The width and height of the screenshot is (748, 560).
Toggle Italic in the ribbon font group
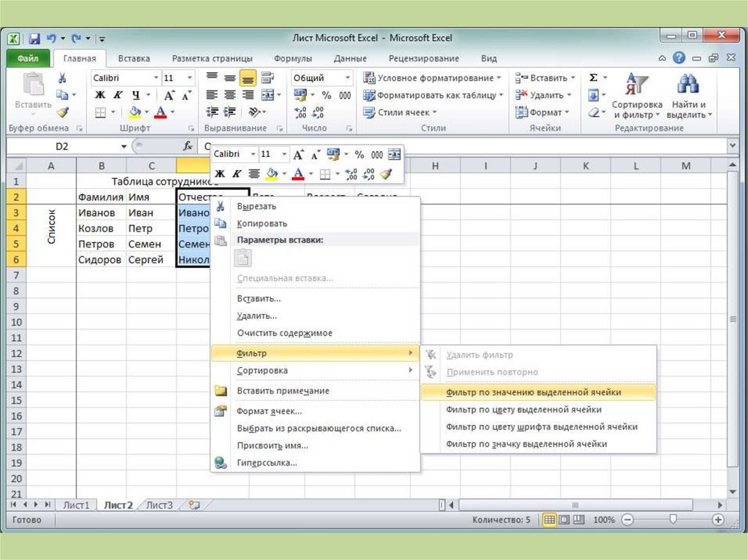point(118,95)
